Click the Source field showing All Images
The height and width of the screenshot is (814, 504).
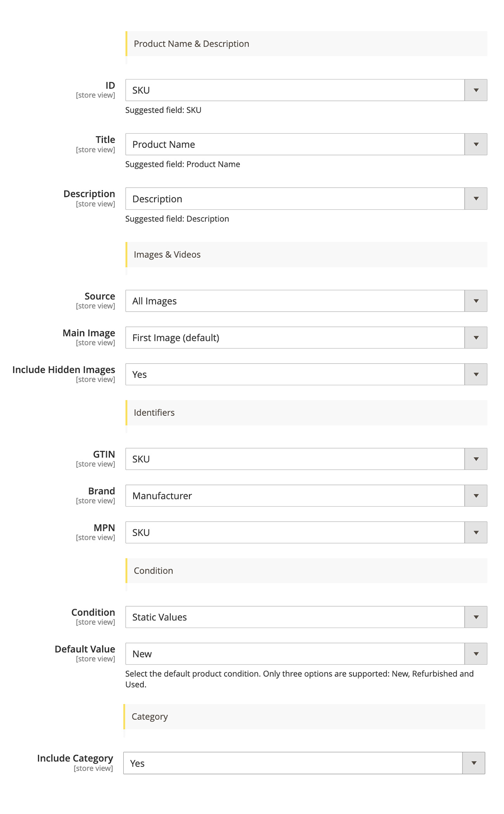coord(295,301)
